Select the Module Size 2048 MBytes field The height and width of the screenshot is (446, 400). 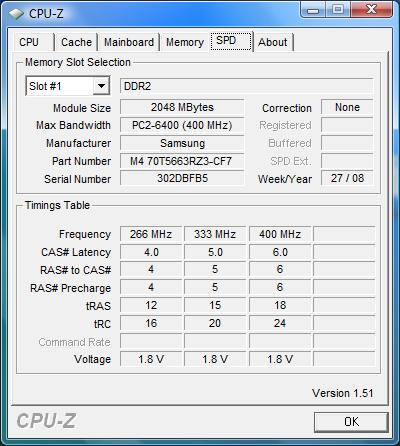click(182, 107)
